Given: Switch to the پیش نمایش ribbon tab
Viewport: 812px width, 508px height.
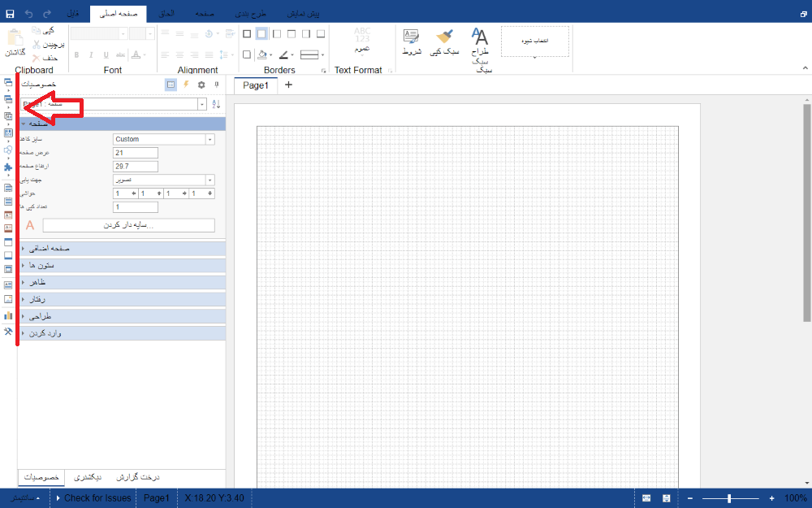Looking at the screenshot, I should point(303,14).
